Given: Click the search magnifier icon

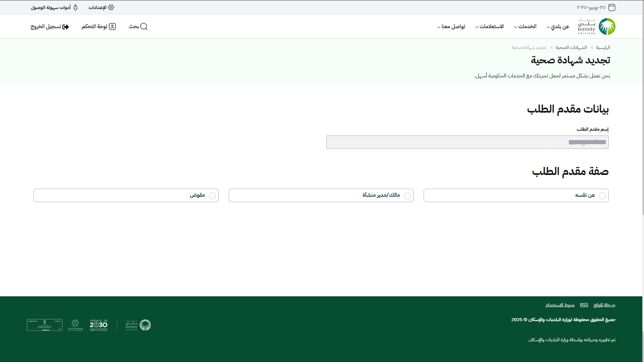Looking at the screenshot, I should 144,26.
